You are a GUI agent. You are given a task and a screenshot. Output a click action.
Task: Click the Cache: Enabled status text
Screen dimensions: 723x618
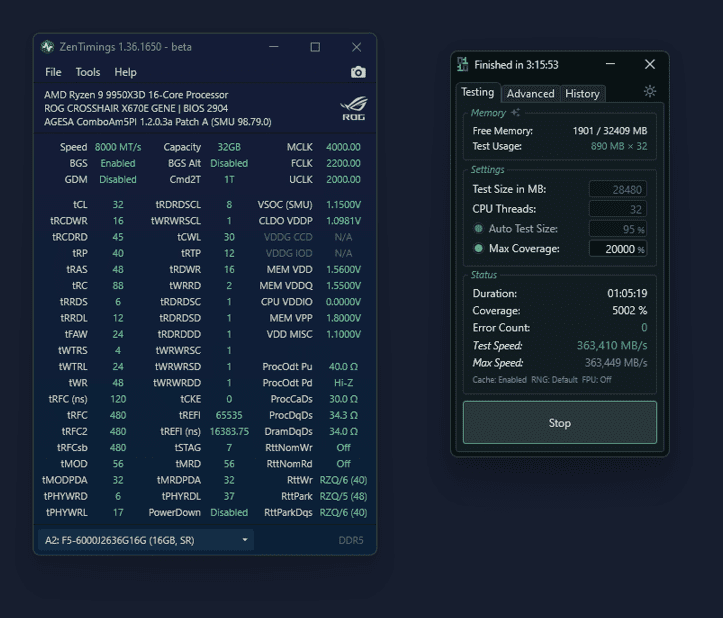(x=499, y=380)
